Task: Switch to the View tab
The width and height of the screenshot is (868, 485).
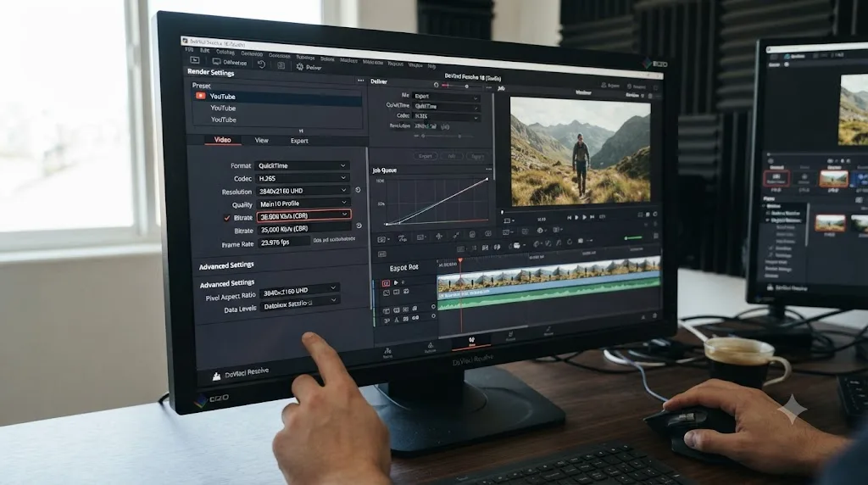Action: pos(261,141)
